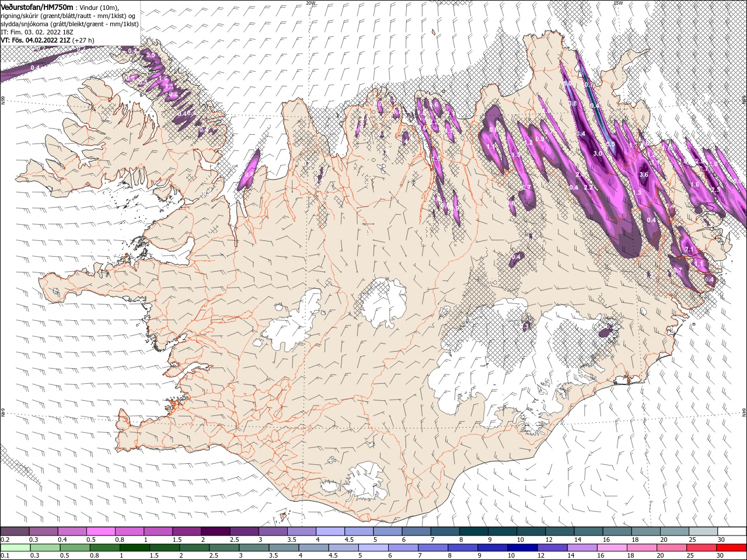Click the 'VT: Fös. 04.02.2022 21Z' valid time
747x560 pixels.
[x=36, y=40]
